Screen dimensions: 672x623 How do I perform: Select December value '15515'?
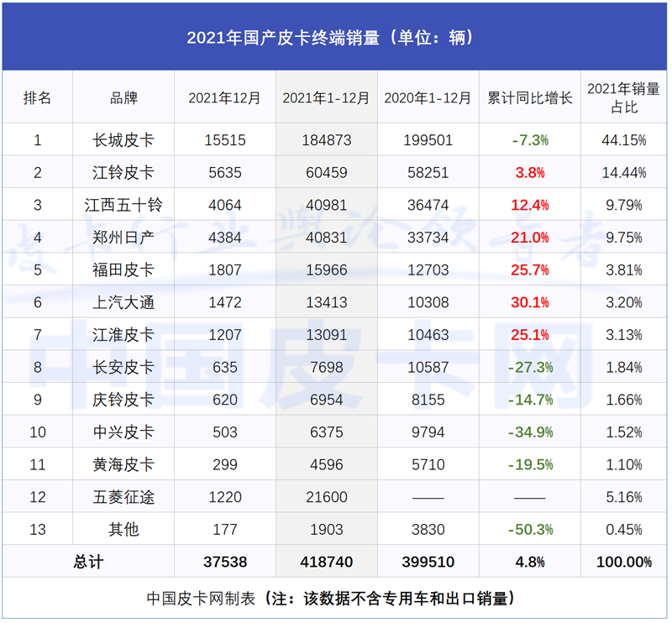click(x=224, y=140)
